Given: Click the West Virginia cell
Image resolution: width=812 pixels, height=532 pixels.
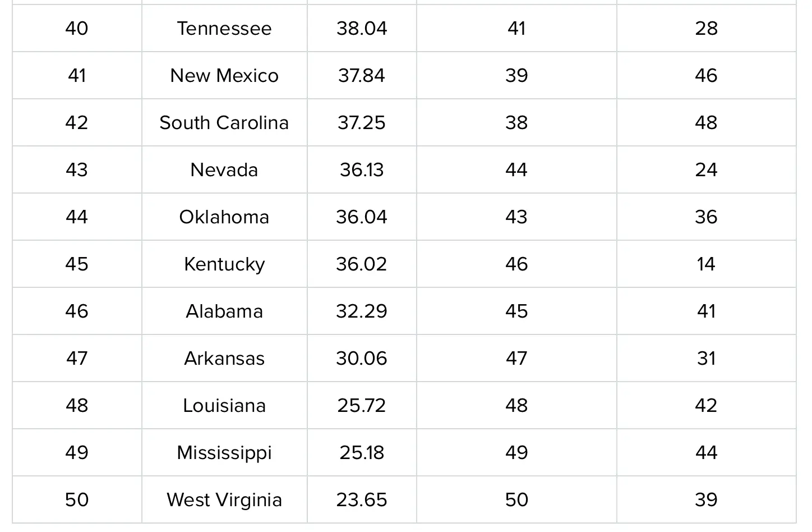Looking at the screenshot, I should [x=224, y=500].
